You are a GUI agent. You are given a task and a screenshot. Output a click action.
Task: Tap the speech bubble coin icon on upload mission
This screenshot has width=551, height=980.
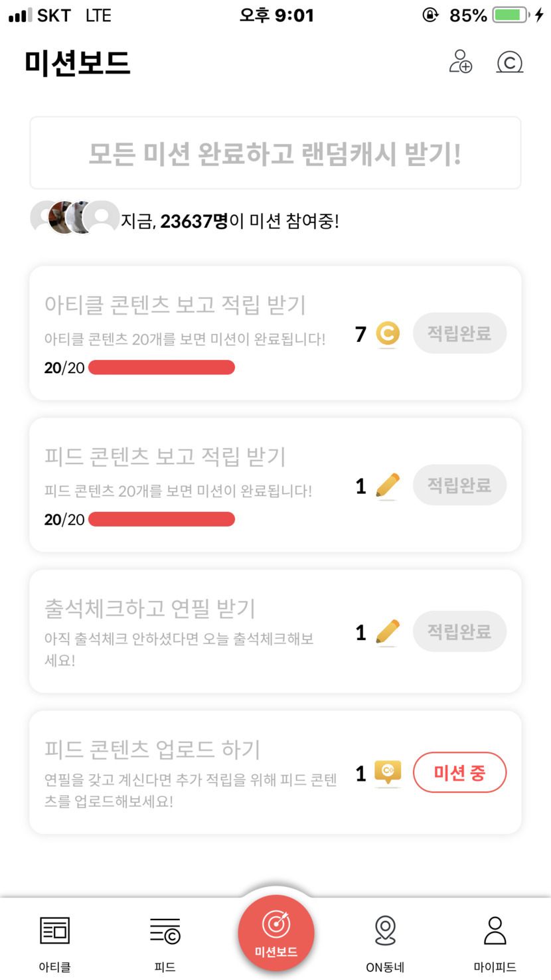click(x=388, y=772)
